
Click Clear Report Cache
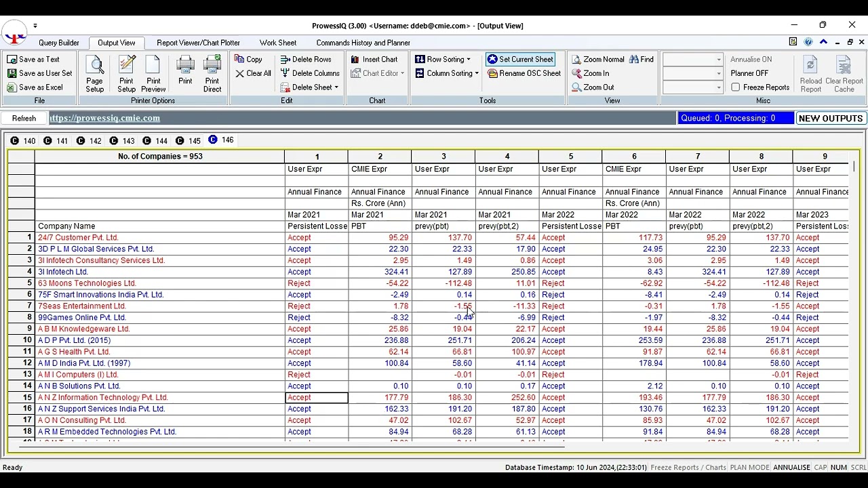pyautogui.click(x=844, y=75)
